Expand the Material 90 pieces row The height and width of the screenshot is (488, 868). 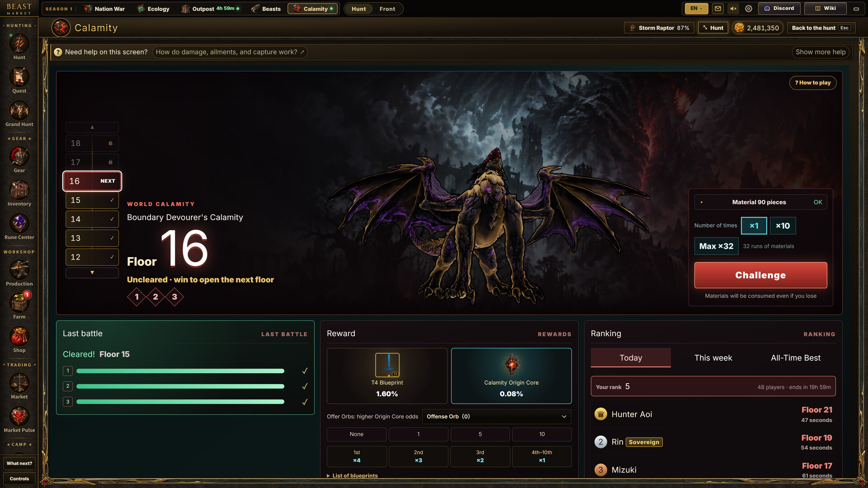760,202
